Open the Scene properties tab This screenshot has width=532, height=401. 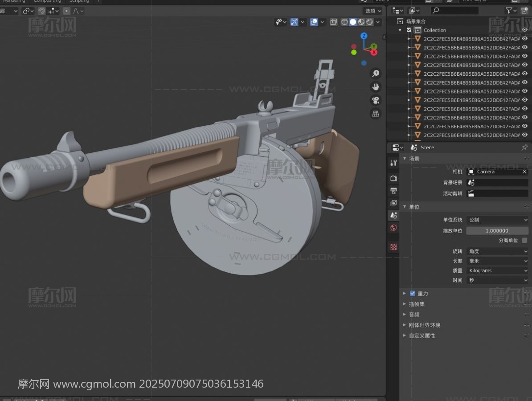pyautogui.click(x=393, y=215)
